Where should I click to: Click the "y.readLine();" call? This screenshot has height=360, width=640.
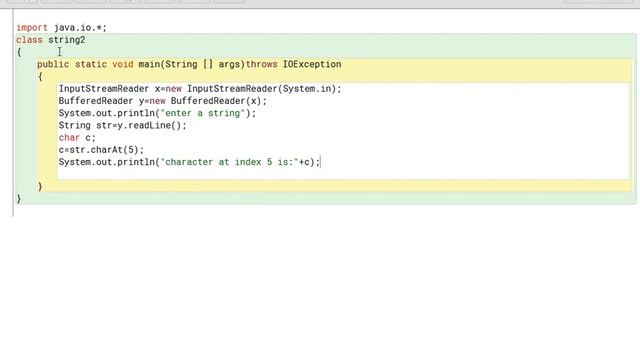point(152,126)
